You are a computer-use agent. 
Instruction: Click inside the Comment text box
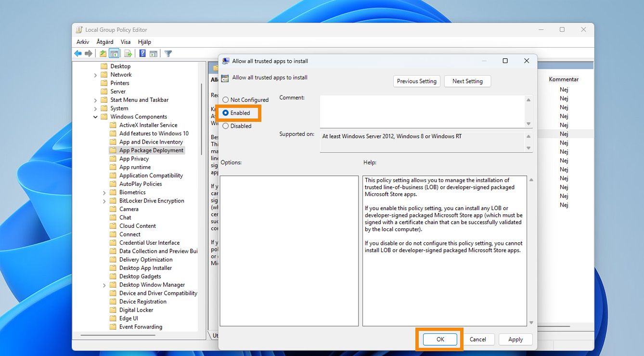pyautogui.click(x=422, y=112)
